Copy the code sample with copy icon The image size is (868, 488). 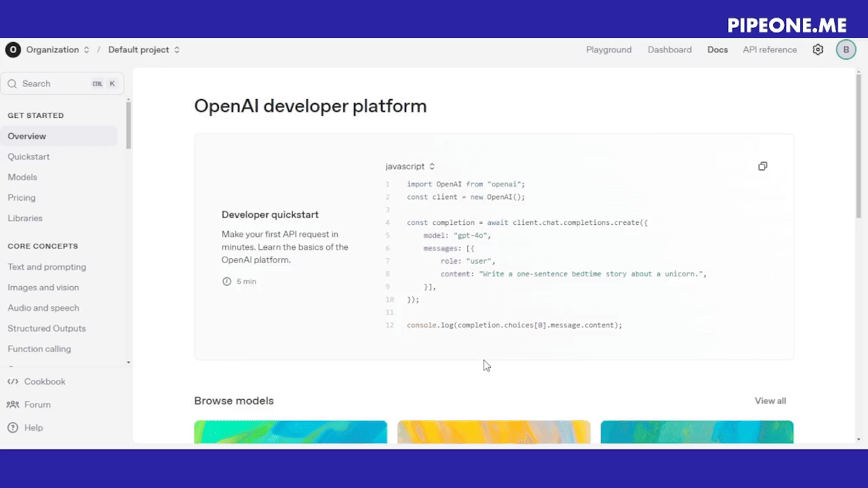pyautogui.click(x=763, y=166)
